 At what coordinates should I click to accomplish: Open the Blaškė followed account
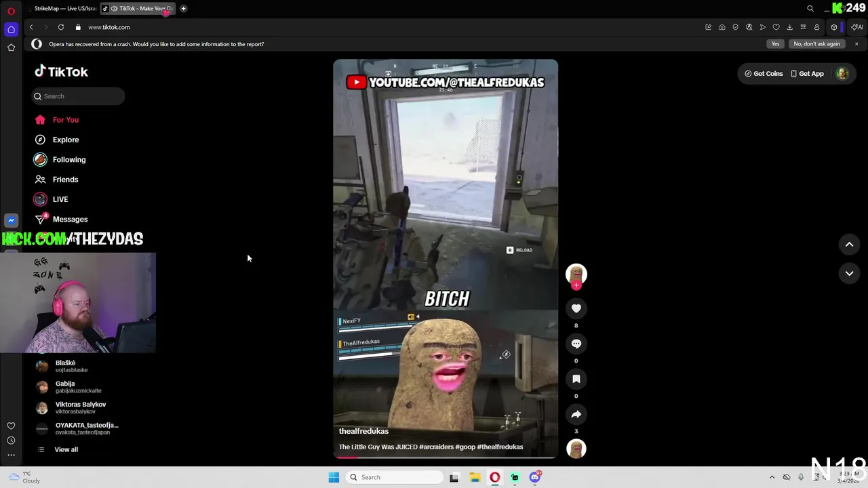[x=65, y=366]
